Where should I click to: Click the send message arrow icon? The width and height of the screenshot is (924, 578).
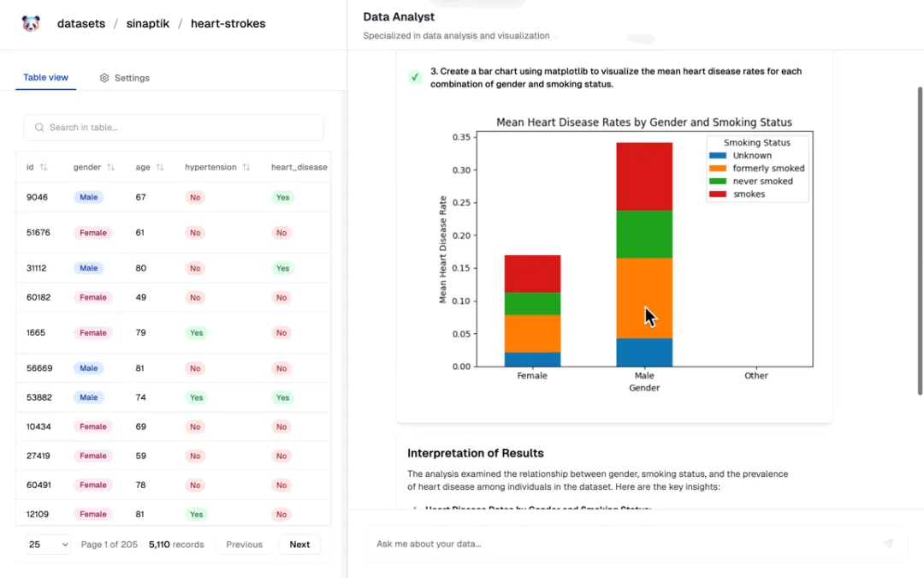(888, 544)
